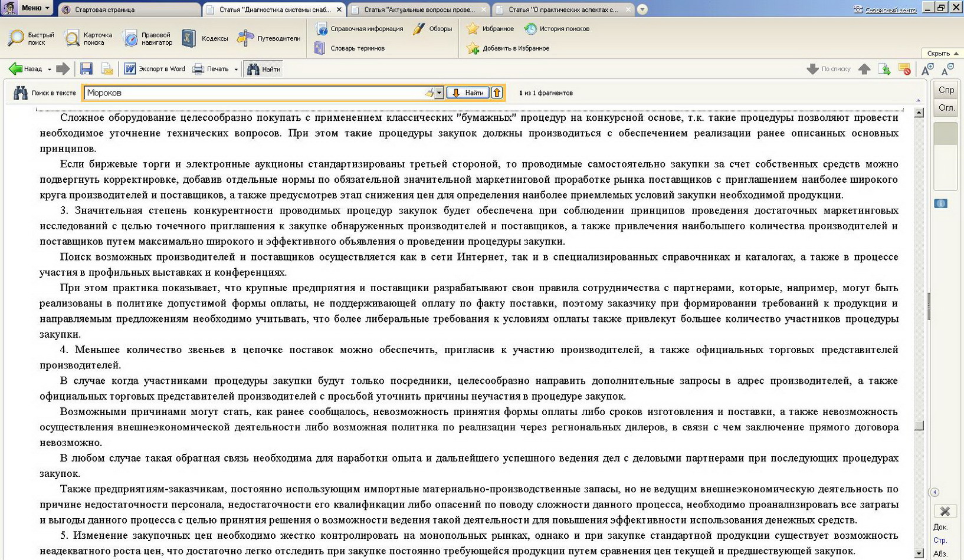Viewport: 964px width, 560px height.
Task: Click the История поисков clock icon
Action: point(530,28)
